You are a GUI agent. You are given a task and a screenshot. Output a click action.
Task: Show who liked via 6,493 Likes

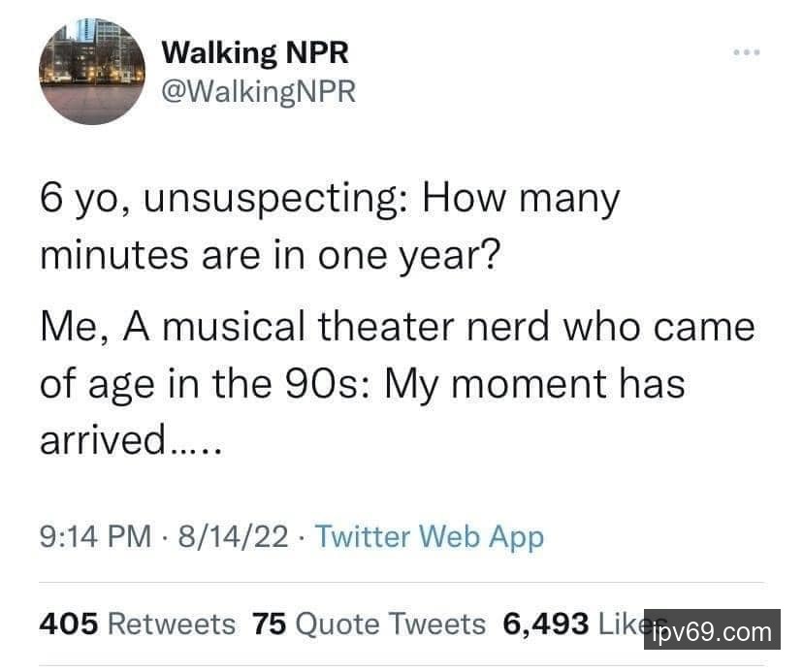click(572, 624)
